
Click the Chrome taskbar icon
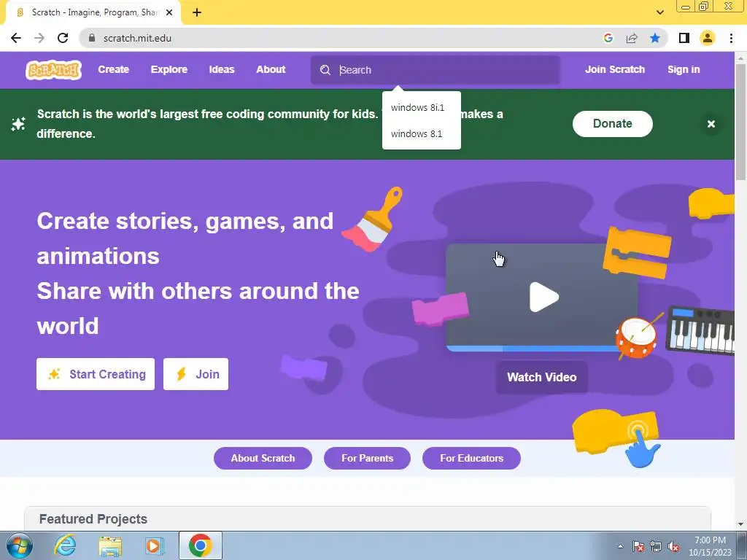(x=201, y=545)
